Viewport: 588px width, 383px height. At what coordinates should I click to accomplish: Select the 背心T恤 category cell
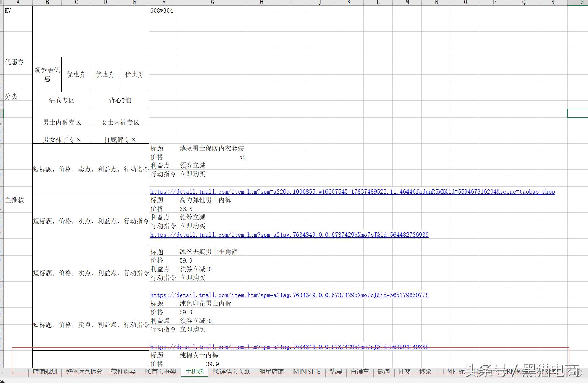pos(120,101)
